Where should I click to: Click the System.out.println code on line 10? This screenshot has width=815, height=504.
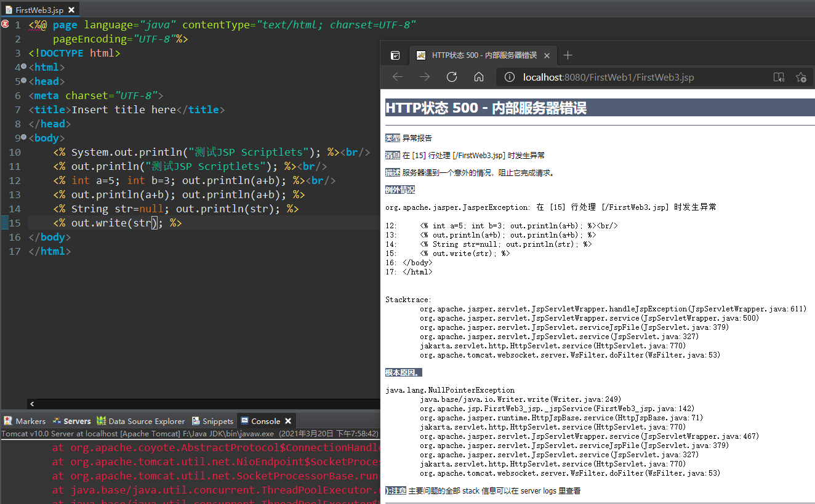pos(196,152)
